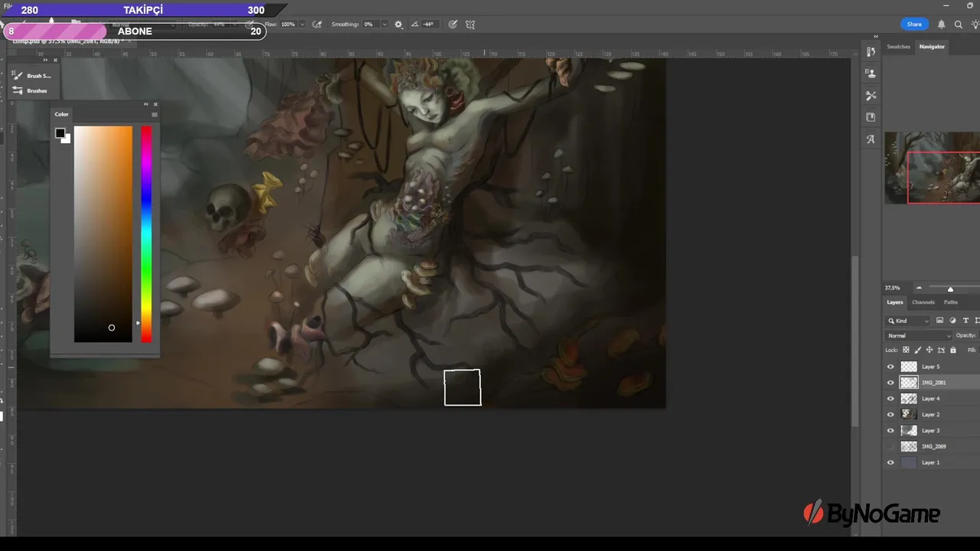Lock artboard nesting icon
Screen dimensions: 980x551
tap(941, 350)
